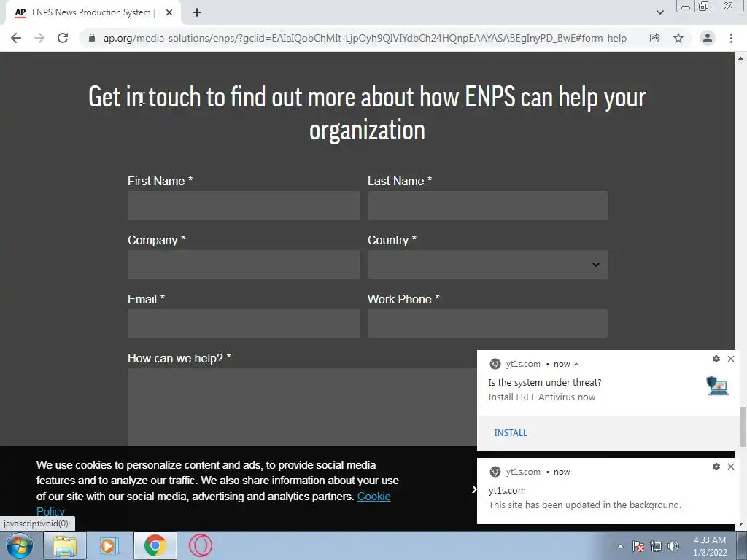Click the Action Center flag tray icon

click(638, 546)
